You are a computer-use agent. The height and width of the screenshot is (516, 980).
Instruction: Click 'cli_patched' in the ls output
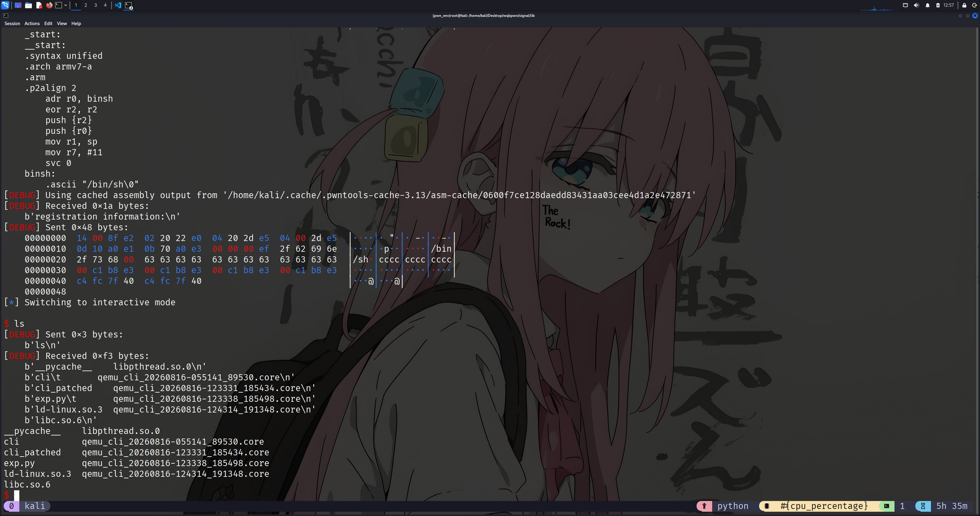[32, 453]
